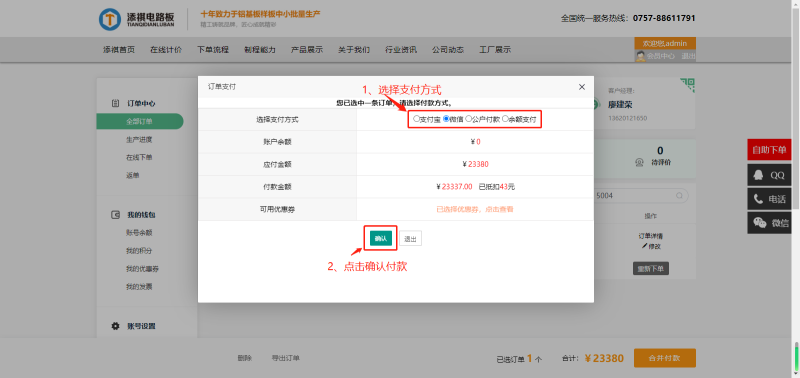Click the 重新下单 button
Image resolution: width=800 pixels, height=378 pixels.
click(651, 268)
